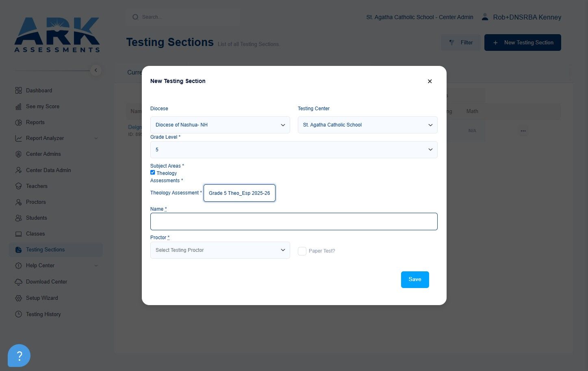Uncheck the Theology subject area checkbox
Viewport: 588px width, 371px height.
153,172
